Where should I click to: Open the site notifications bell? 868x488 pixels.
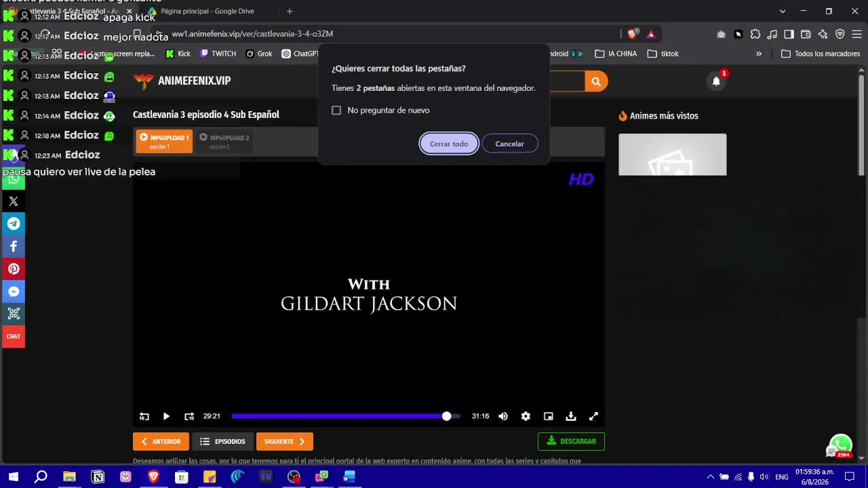(716, 81)
